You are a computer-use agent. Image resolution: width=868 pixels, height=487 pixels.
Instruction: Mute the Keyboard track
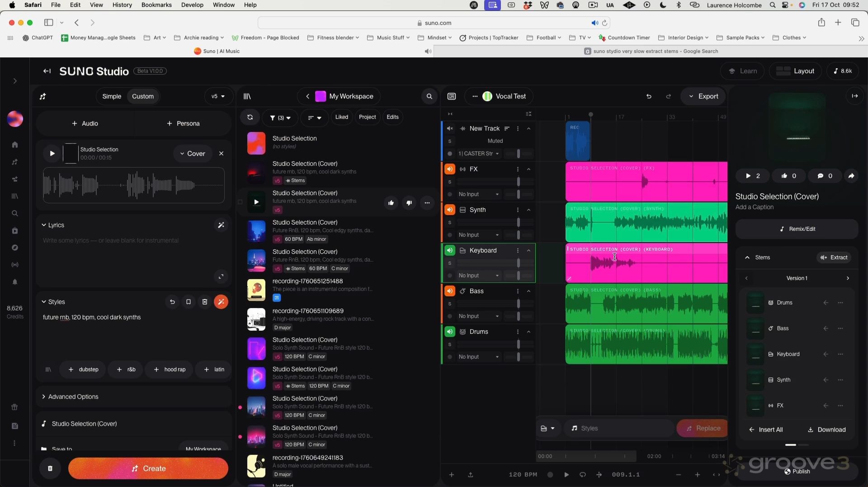[450, 251]
